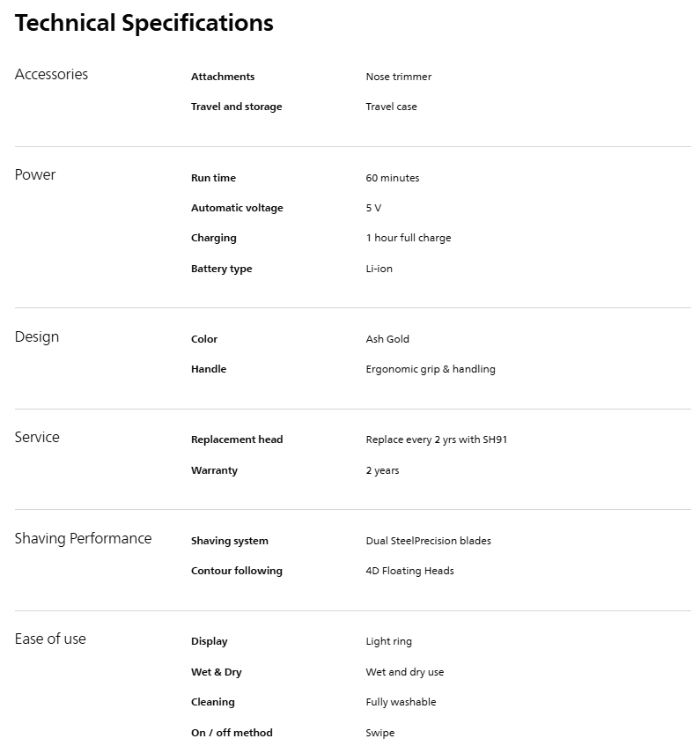Click the Nose trimmer value
The width and height of the screenshot is (700, 746).
pos(398,77)
